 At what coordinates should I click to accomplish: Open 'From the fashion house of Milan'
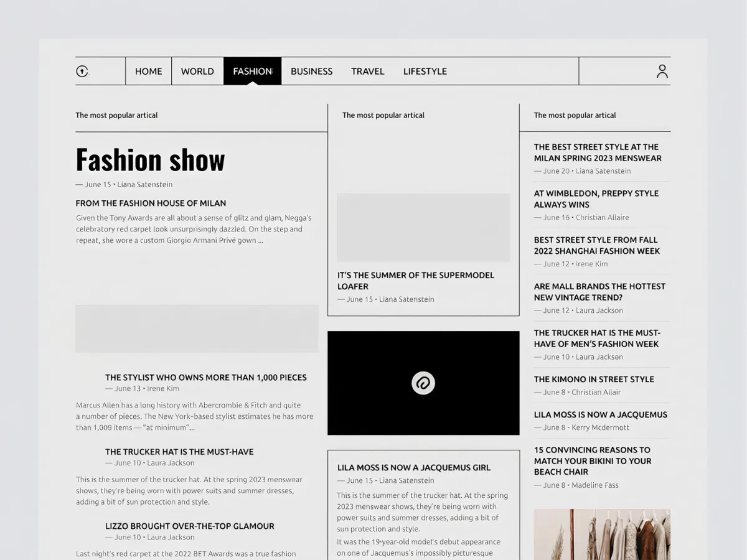coord(151,203)
